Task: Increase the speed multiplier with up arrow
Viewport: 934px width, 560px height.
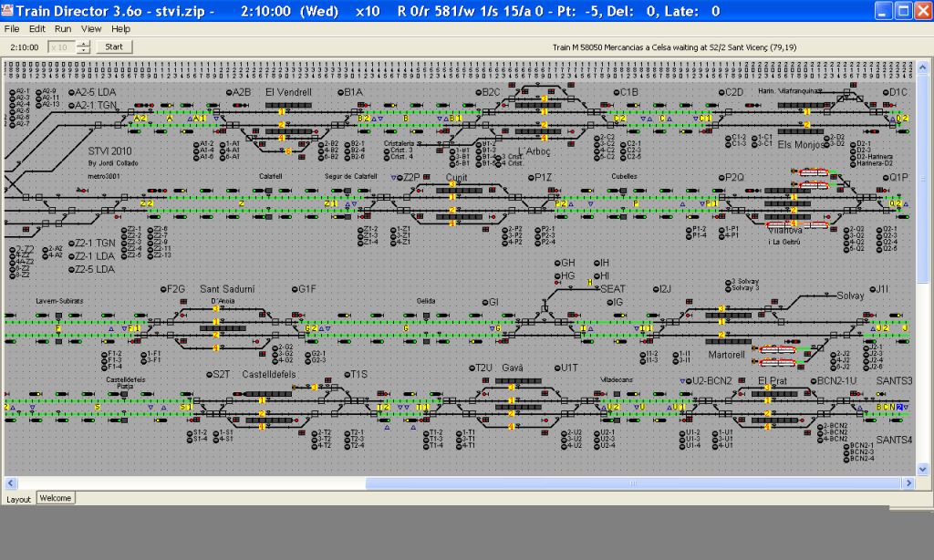Action: 84,43
